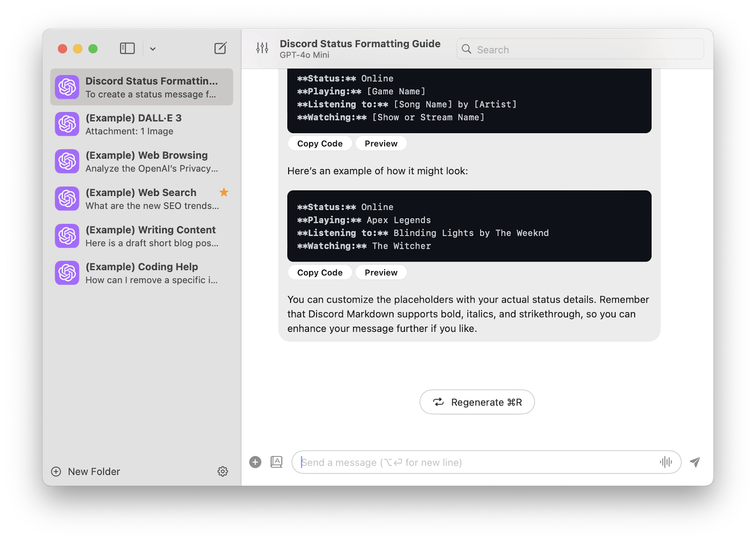This screenshot has height=542, width=756.
Task: Click the "Here's an example" text line
Action: (378, 171)
